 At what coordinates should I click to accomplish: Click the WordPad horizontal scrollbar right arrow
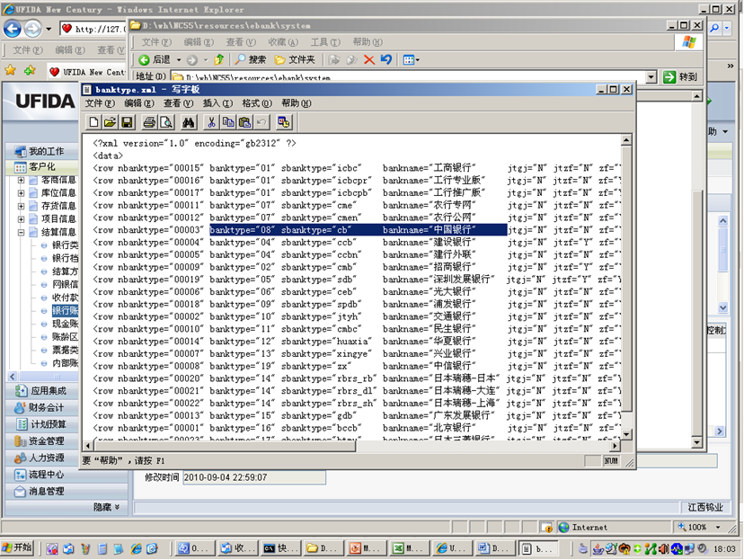(615, 446)
